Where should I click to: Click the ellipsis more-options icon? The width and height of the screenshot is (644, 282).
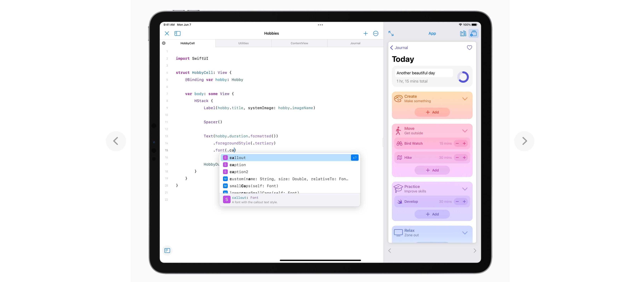[376, 33]
